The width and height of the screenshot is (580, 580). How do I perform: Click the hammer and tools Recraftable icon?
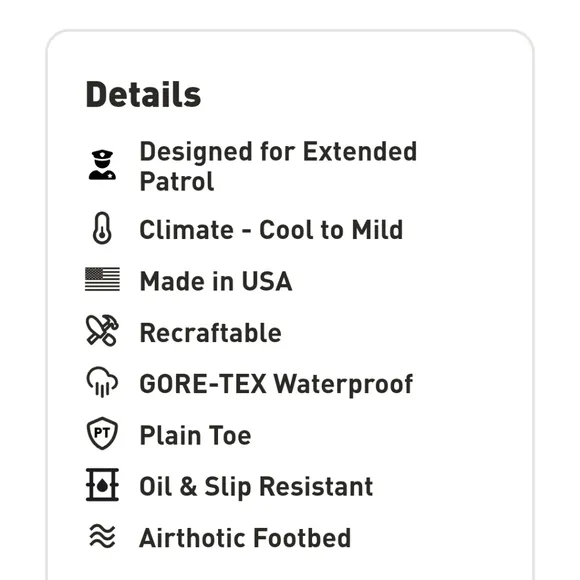102,330
